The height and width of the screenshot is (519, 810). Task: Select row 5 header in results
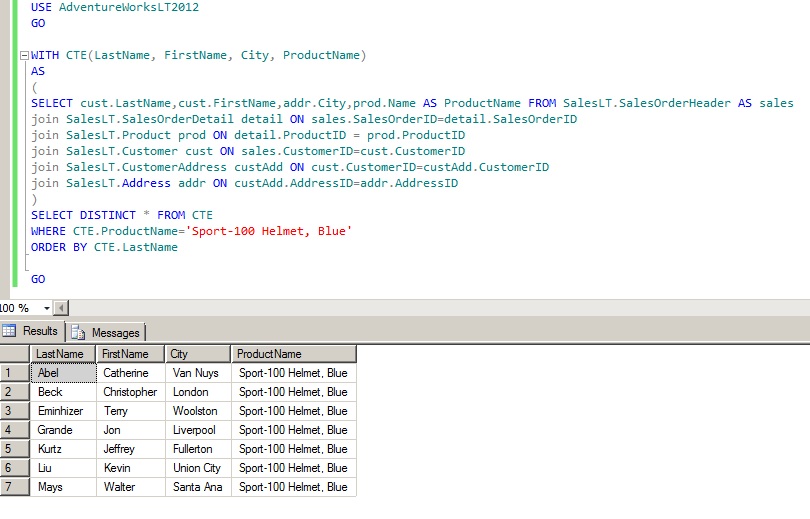pyautogui.click(x=14, y=449)
